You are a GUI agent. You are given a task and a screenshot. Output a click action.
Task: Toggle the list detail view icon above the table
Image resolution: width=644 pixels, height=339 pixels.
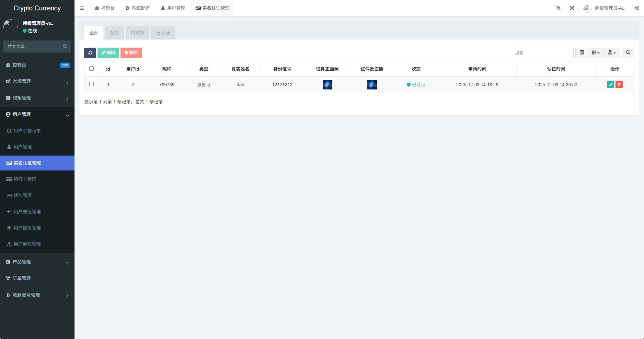click(x=581, y=53)
